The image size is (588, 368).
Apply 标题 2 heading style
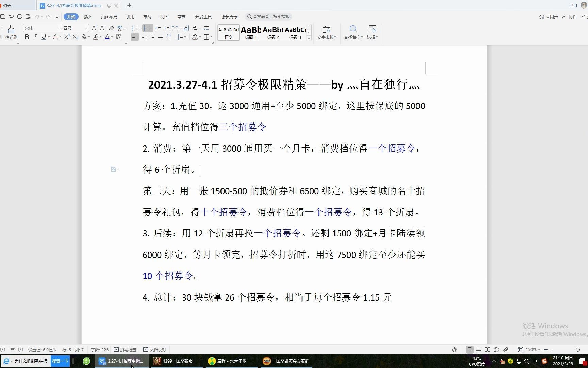click(x=273, y=33)
